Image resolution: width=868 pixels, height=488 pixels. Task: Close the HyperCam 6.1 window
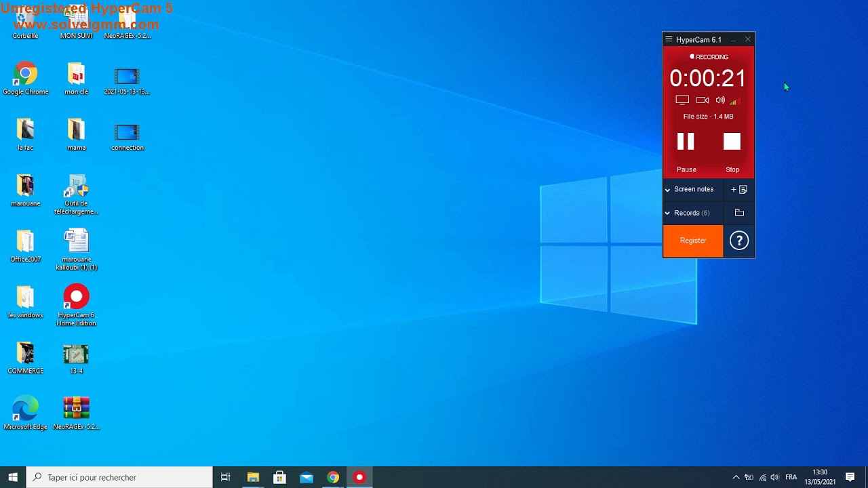748,39
